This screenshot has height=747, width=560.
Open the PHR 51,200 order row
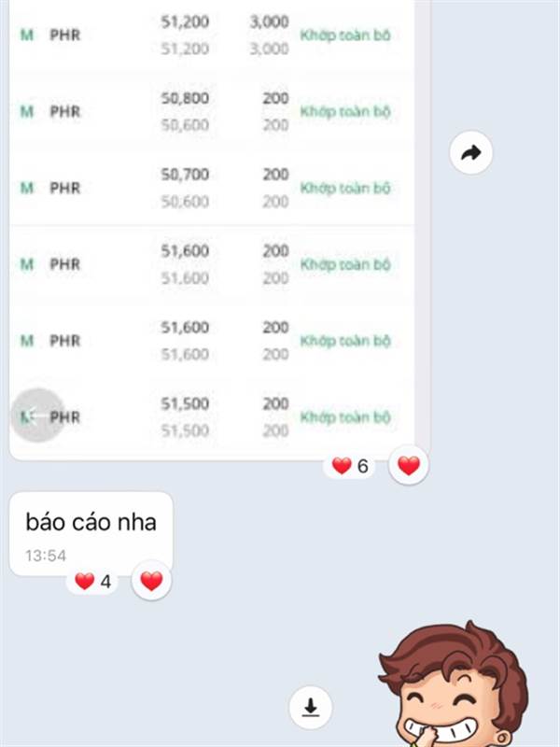click(212, 35)
